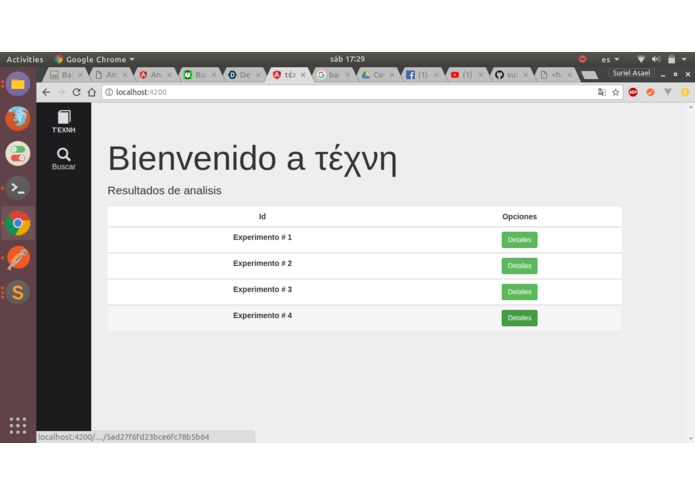Go back with browser back arrow
695x494 pixels.
pos(46,92)
